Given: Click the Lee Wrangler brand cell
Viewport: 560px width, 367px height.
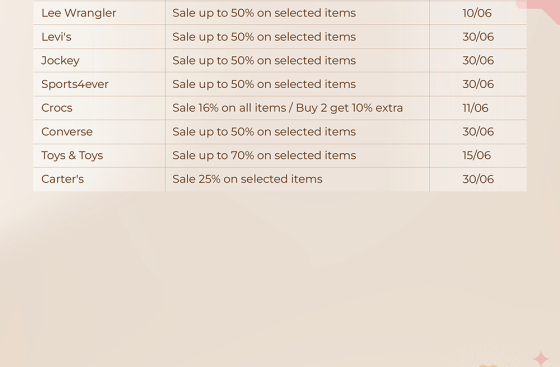Looking at the screenshot, I should click(x=99, y=13).
